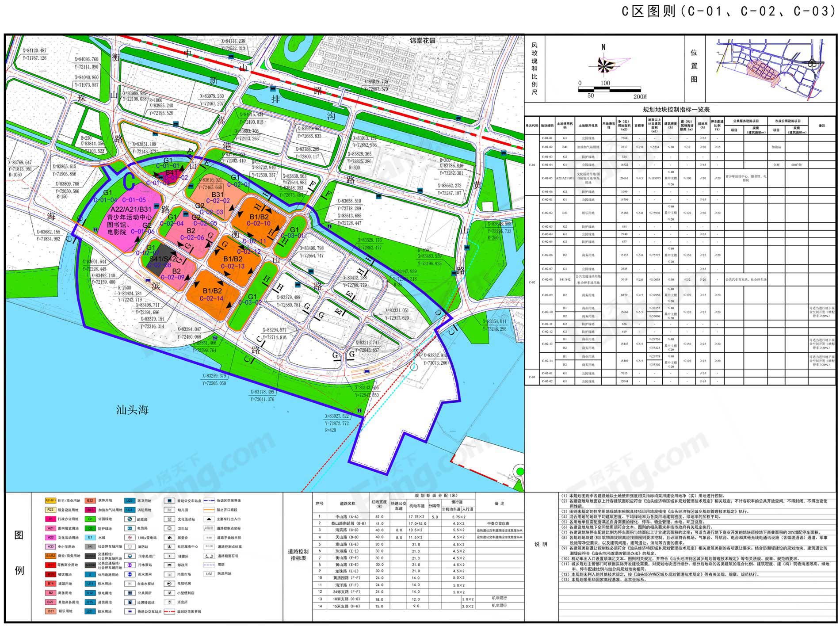The width and height of the screenshot is (840, 626).
Task: Click the 电信局 telecom bureau legend icon
Action: click(129, 528)
